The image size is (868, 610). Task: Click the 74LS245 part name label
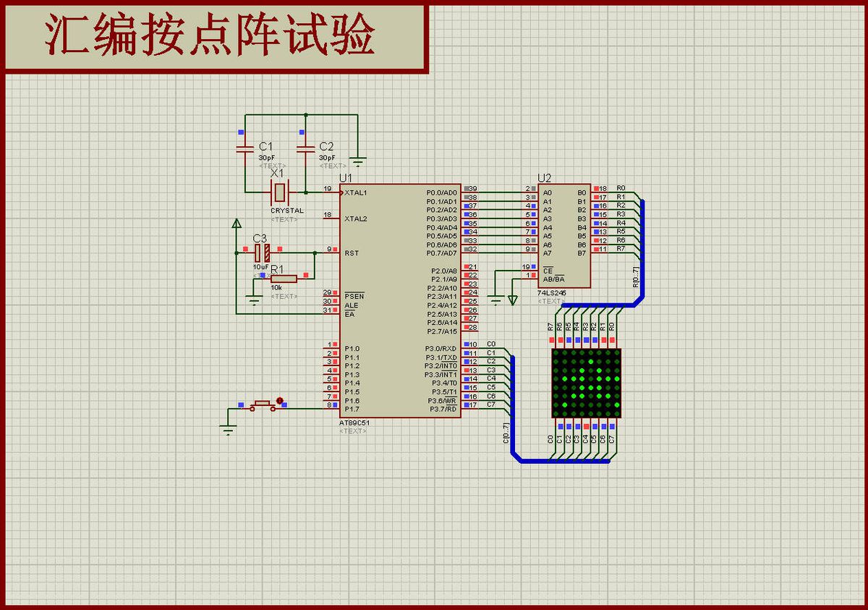(x=553, y=293)
